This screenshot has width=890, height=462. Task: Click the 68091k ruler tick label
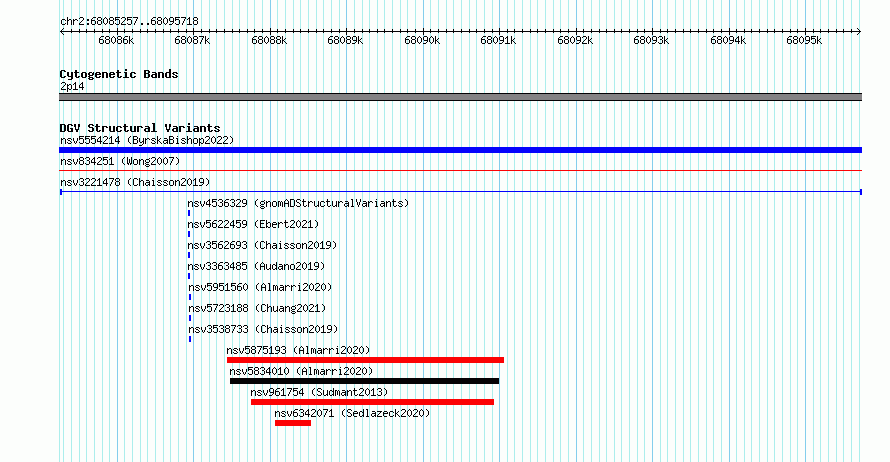(498, 41)
